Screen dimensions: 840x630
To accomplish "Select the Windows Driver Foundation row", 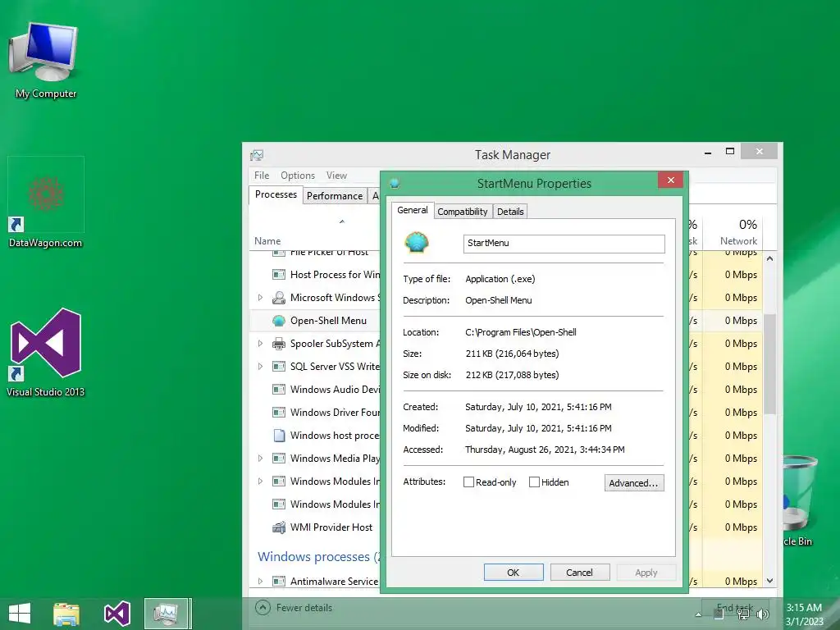I will coord(314,413).
